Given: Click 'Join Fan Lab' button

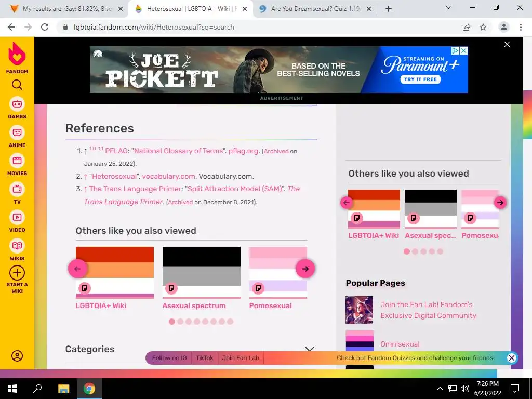Looking at the screenshot, I should coord(241,358).
